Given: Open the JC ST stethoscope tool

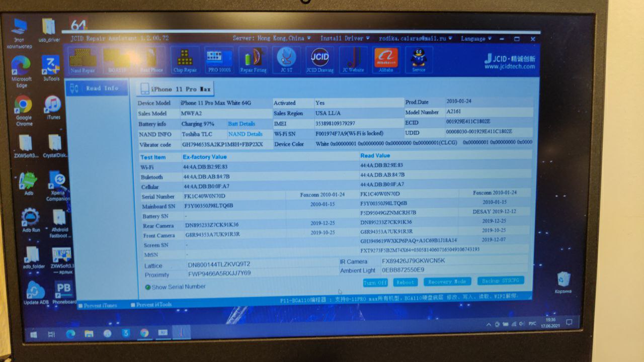Looking at the screenshot, I should 286,61.
